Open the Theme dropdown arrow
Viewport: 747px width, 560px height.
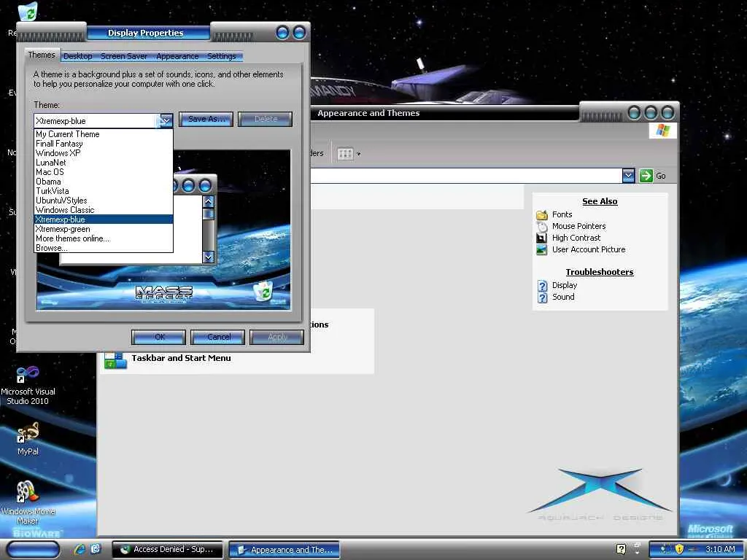pos(166,120)
